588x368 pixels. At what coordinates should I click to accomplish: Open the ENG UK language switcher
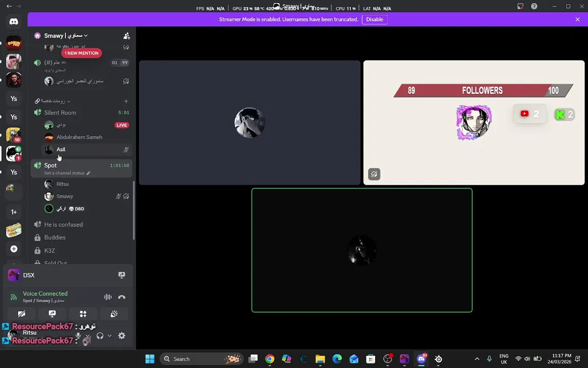click(504, 359)
